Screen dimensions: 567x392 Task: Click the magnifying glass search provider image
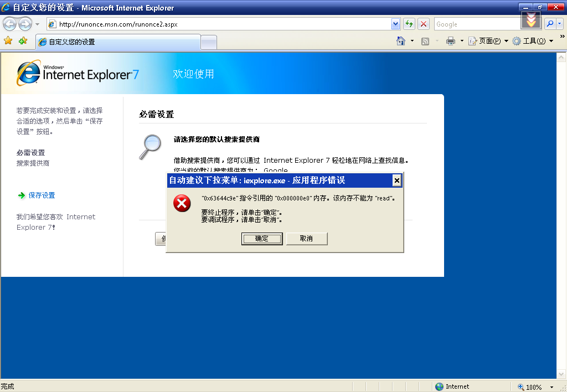(150, 147)
